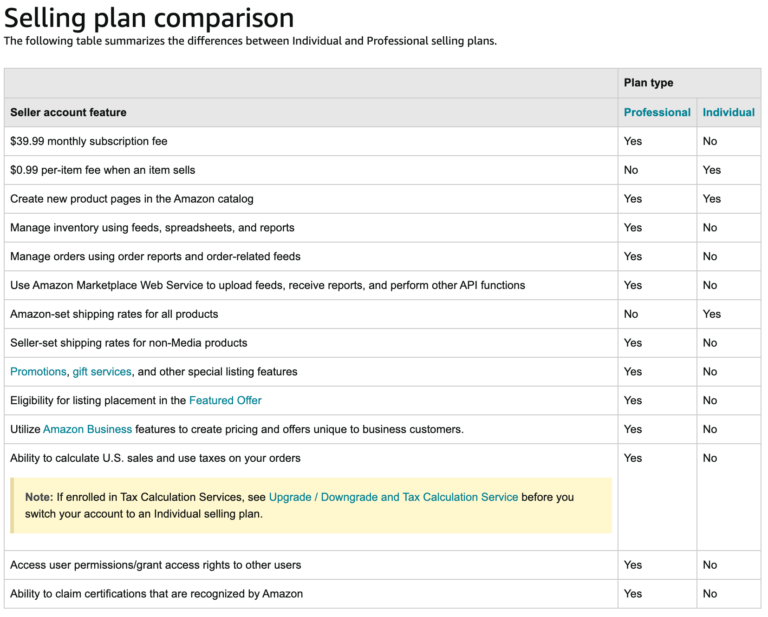Open the Promotions link
This screenshot has width=768, height=617.
coord(38,372)
